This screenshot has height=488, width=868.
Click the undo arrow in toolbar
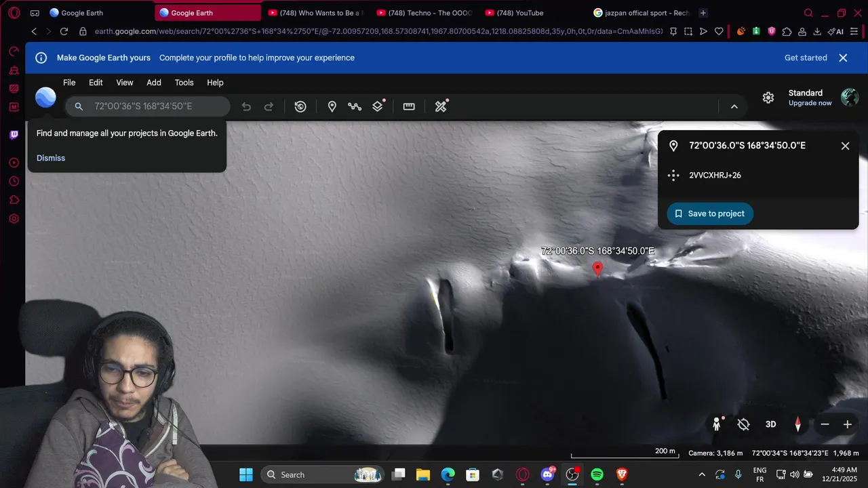pyautogui.click(x=246, y=106)
